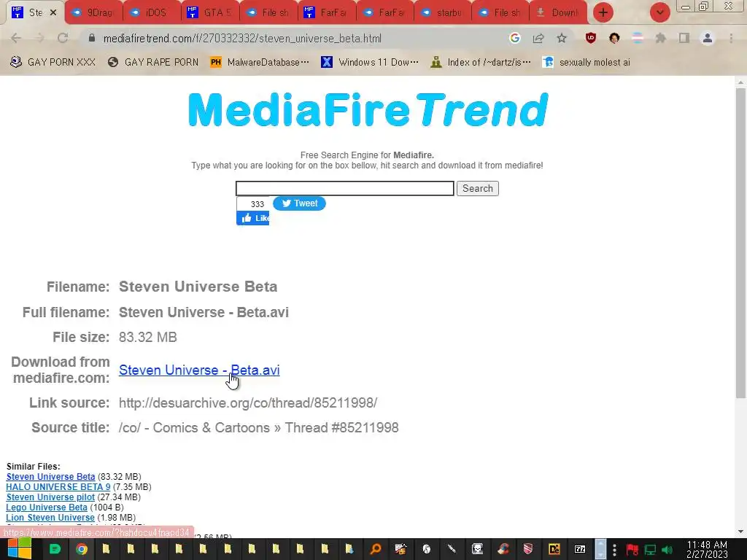Click the green network monitor tray icon

pyautogui.click(x=650, y=550)
